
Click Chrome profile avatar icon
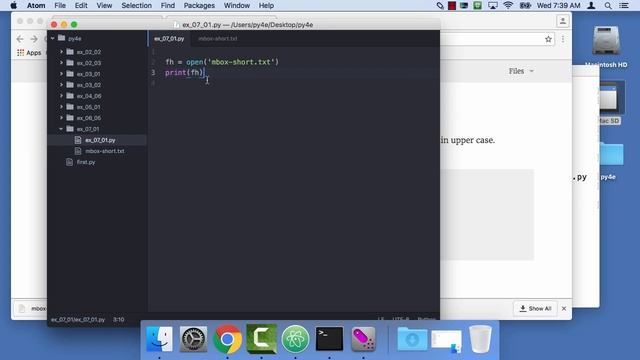pyautogui.click(x=562, y=21)
